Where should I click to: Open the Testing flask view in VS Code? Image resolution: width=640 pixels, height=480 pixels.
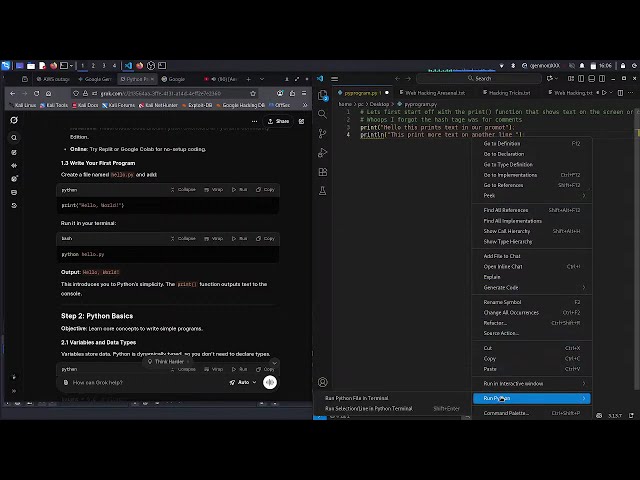click(x=322, y=191)
